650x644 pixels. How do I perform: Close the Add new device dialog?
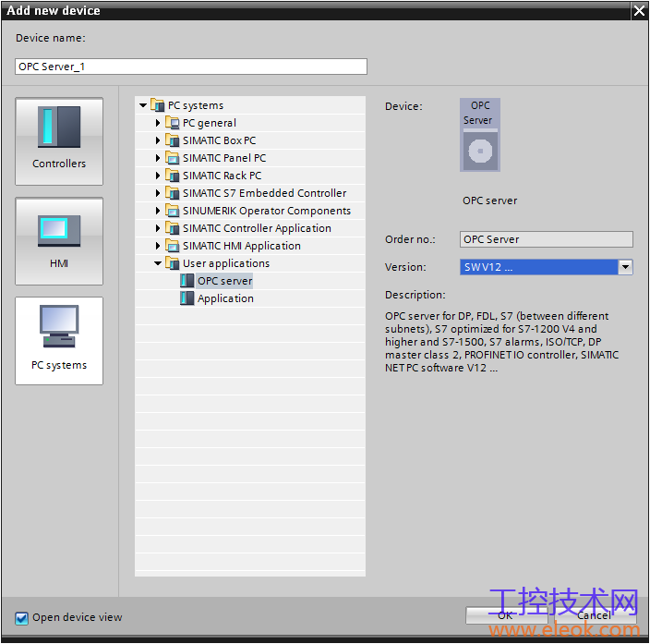[639, 10]
